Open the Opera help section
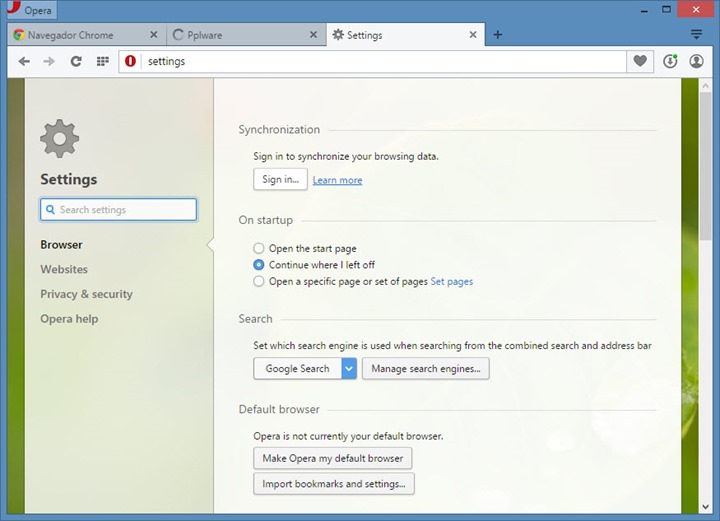720x521 pixels. point(69,319)
